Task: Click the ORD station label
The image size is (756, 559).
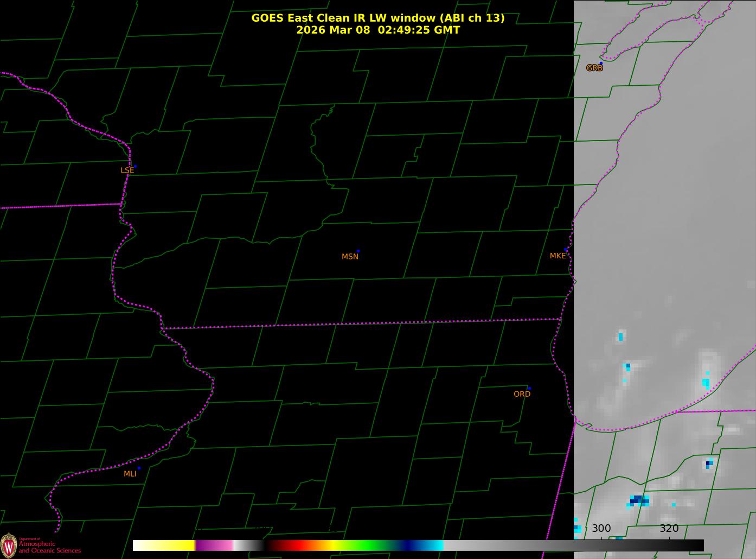Action: 522,394
